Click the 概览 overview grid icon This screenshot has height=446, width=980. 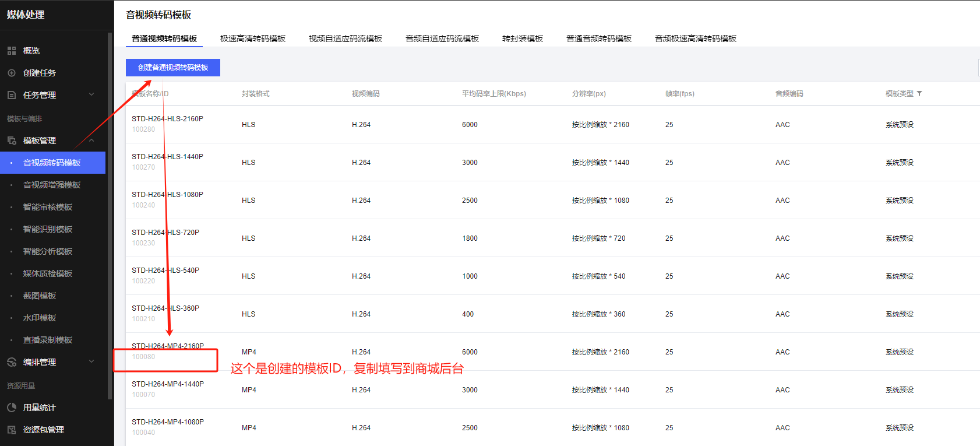click(x=12, y=51)
